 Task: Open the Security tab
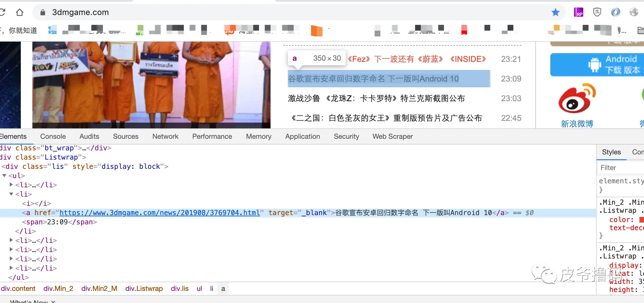pos(346,136)
